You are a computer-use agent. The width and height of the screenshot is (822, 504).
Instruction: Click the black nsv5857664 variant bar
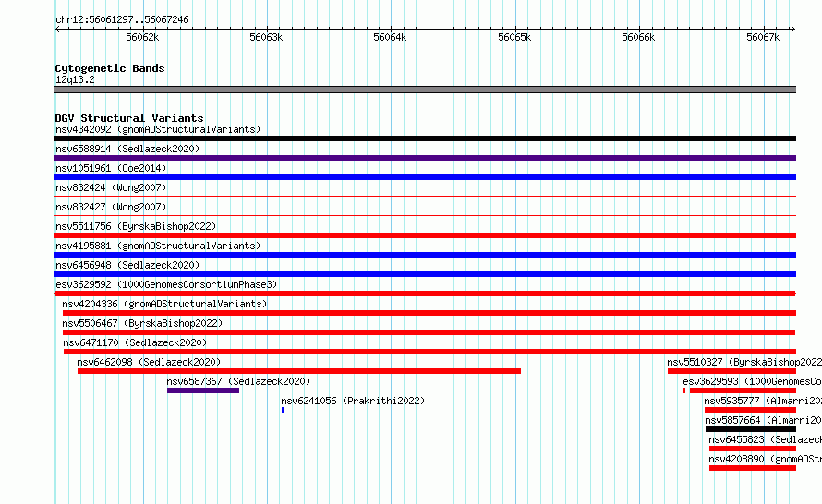[751, 429]
